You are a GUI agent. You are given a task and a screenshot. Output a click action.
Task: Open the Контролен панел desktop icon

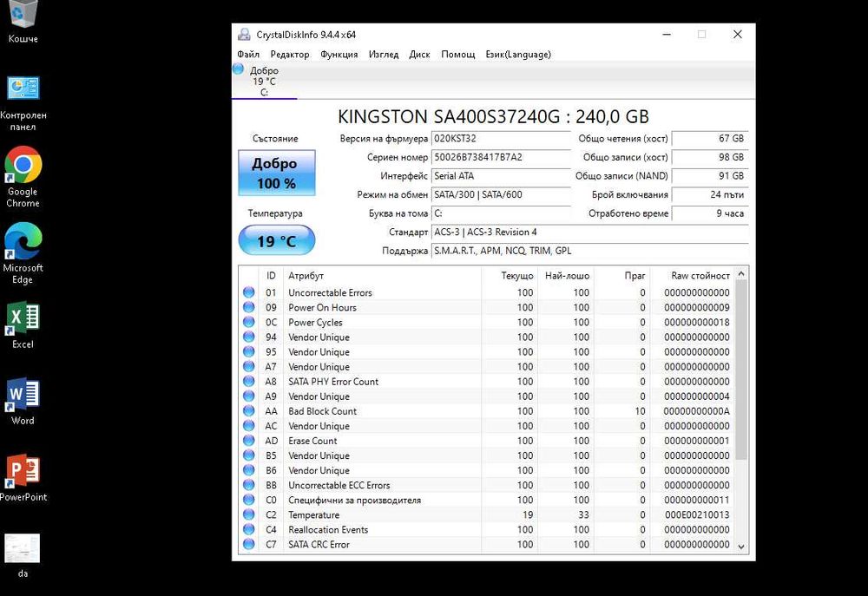coord(23,103)
